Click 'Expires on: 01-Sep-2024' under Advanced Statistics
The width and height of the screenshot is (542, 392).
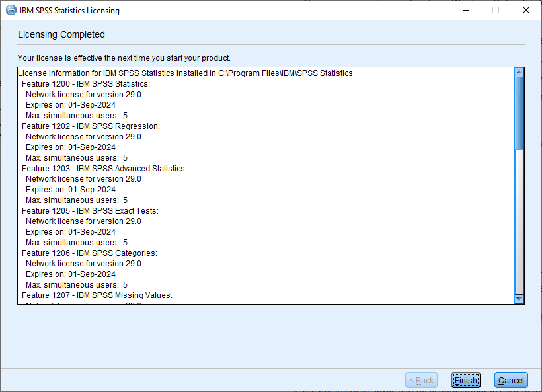(71, 190)
